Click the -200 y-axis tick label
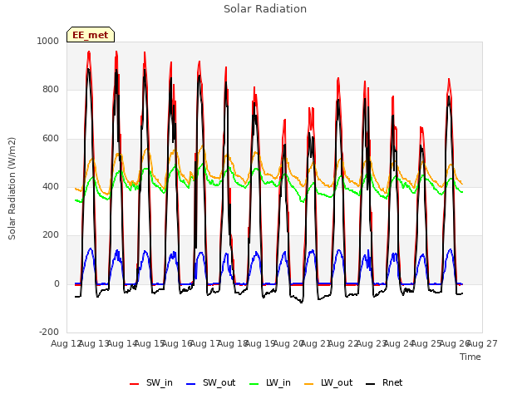This screenshot has width=532, height=399. coord(49,332)
